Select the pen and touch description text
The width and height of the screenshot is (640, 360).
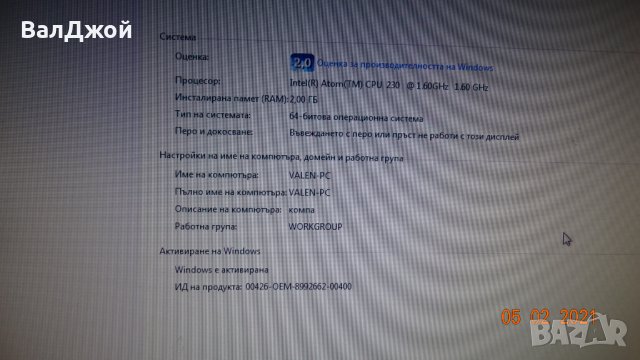pos(404,135)
